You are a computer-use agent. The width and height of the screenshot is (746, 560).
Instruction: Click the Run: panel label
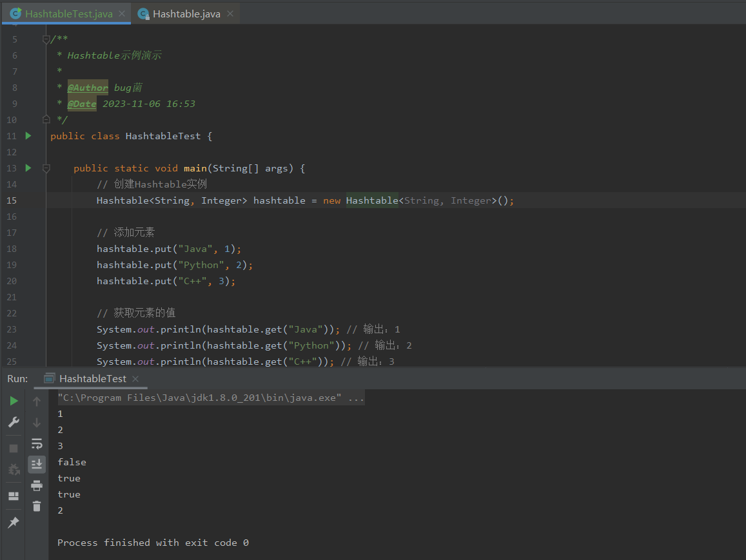coord(17,378)
